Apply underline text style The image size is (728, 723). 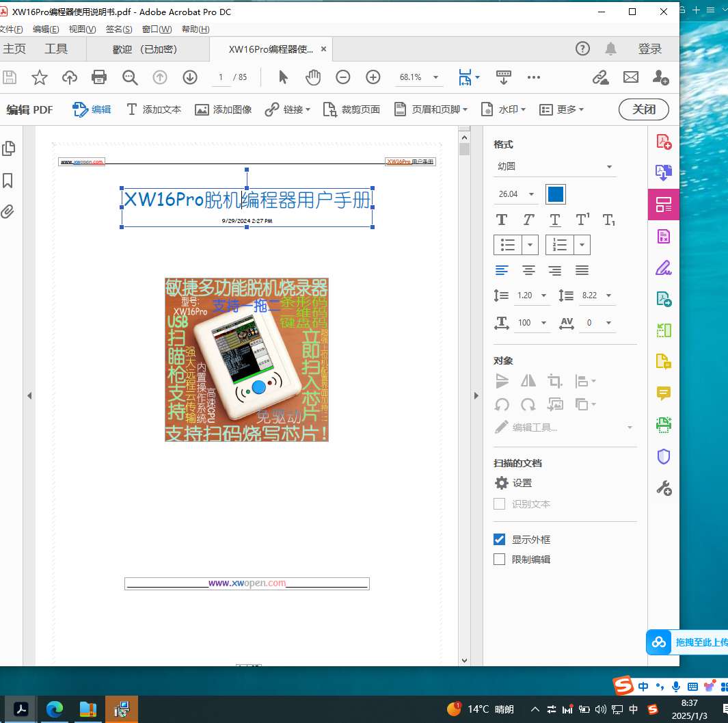[555, 220]
